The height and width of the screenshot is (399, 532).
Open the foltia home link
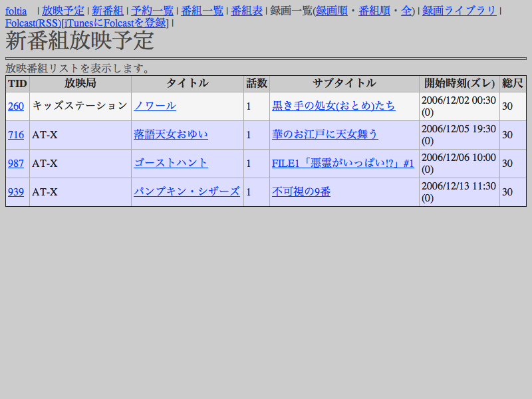tap(16, 11)
